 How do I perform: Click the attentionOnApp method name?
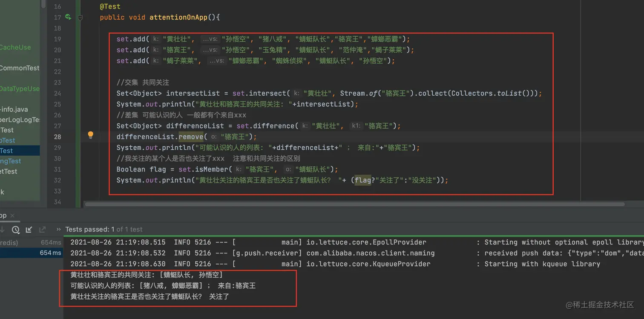pyautogui.click(x=178, y=17)
